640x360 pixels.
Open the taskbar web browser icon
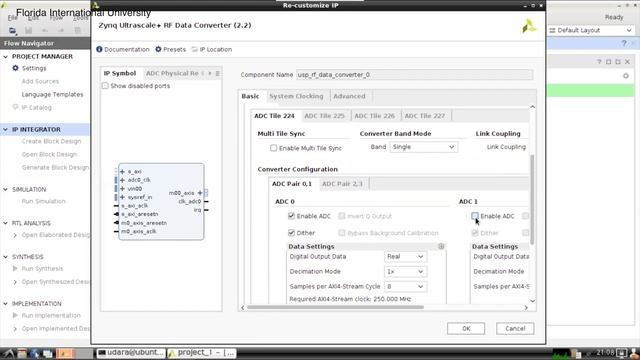tap(35, 353)
